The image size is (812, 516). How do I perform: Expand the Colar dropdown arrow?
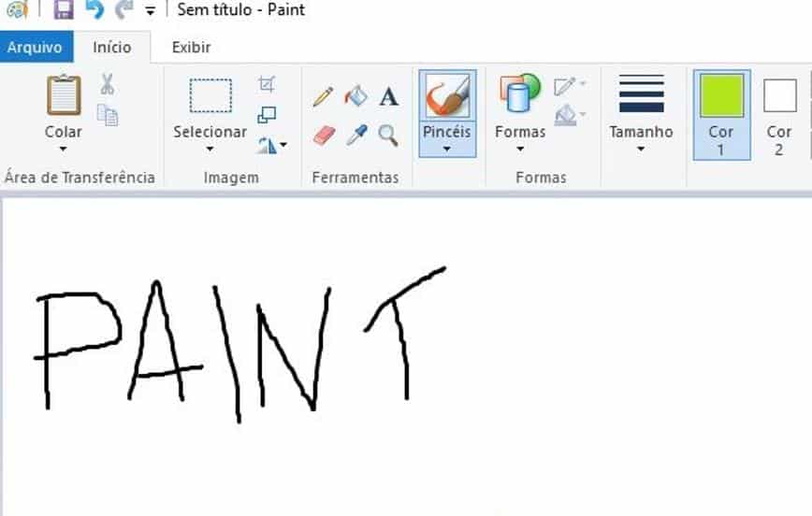click(x=64, y=149)
